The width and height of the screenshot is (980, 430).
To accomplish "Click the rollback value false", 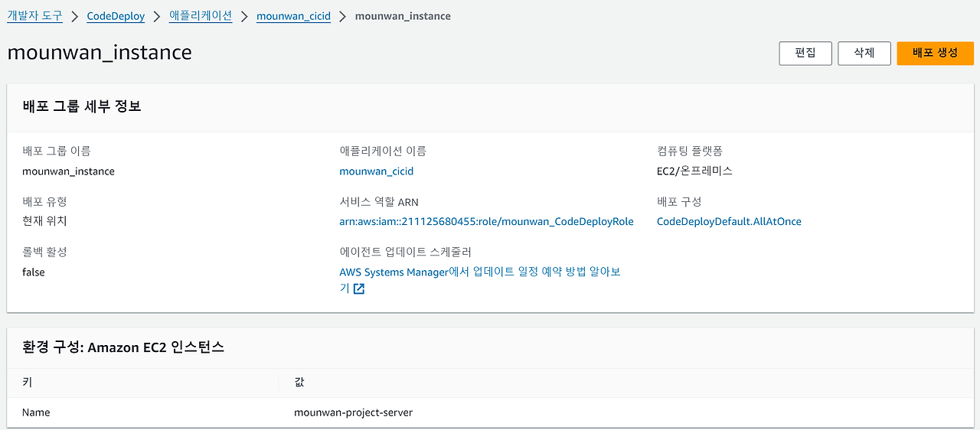I will point(34,272).
